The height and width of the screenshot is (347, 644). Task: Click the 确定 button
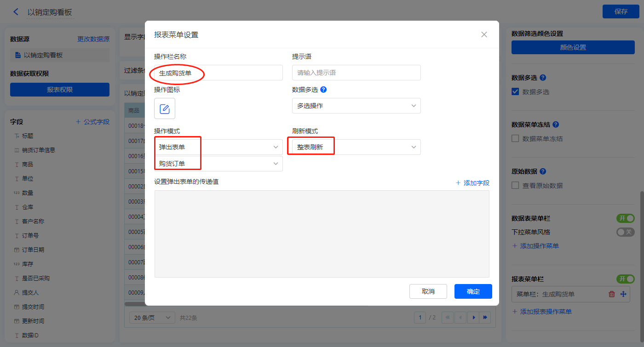click(x=473, y=291)
